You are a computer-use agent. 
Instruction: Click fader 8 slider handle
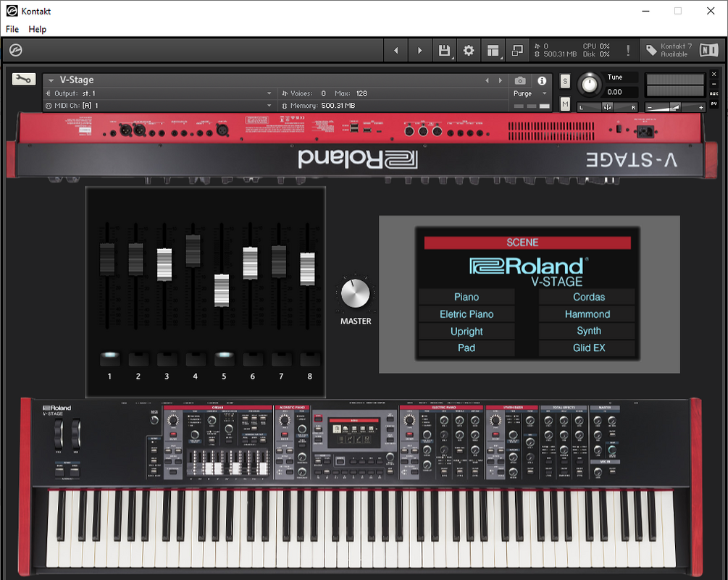tap(307, 269)
